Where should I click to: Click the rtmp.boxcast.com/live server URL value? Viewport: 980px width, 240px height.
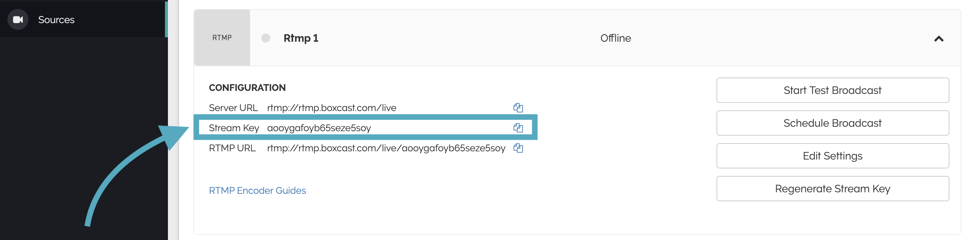click(331, 108)
